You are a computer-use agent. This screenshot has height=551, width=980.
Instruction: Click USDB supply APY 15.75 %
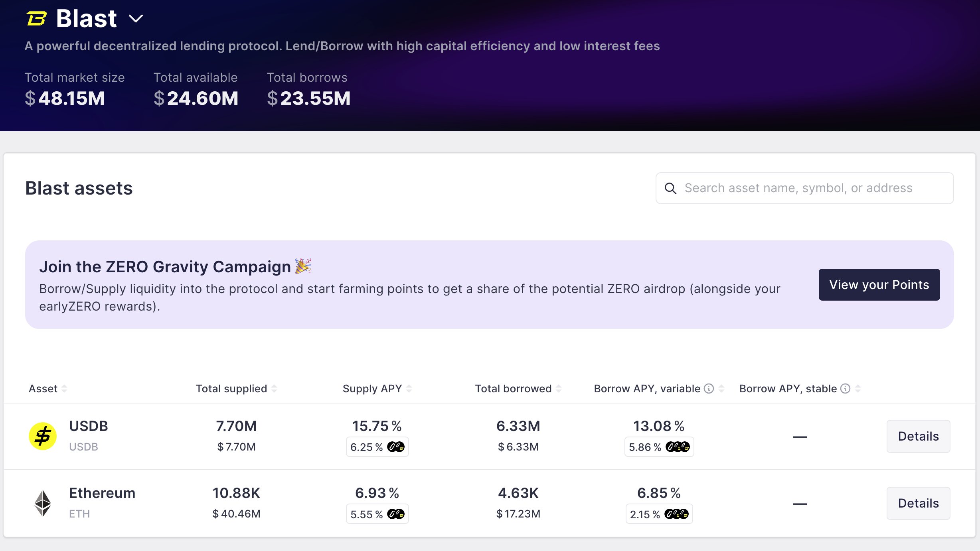(x=377, y=426)
